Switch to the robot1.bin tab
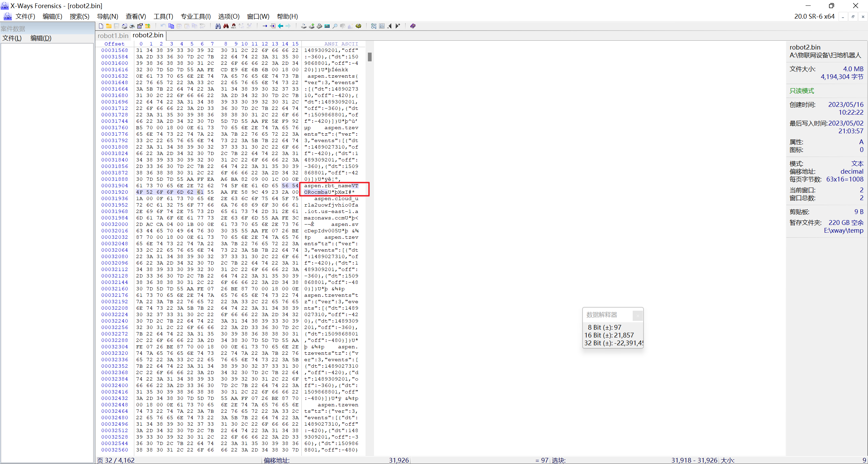 pyautogui.click(x=113, y=36)
